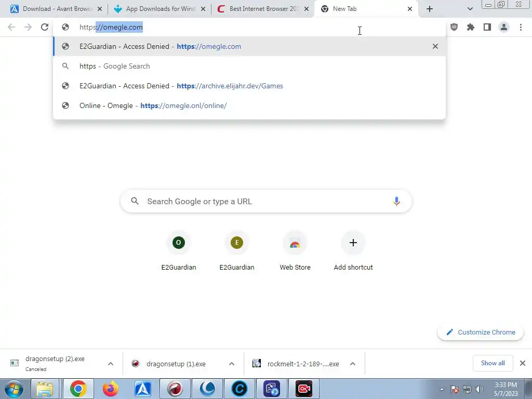The height and width of the screenshot is (399, 532).
Task: Open the taskbar icon left of the screen recorder
Action: tap(271, 389)
